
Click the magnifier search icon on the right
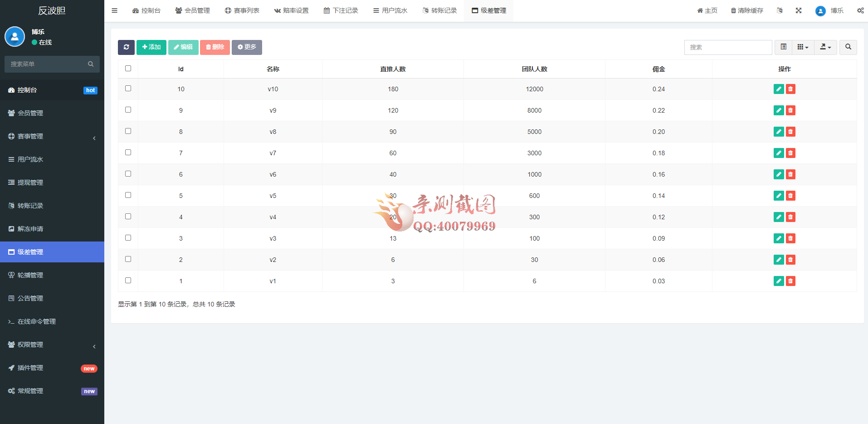coord(848,47)
